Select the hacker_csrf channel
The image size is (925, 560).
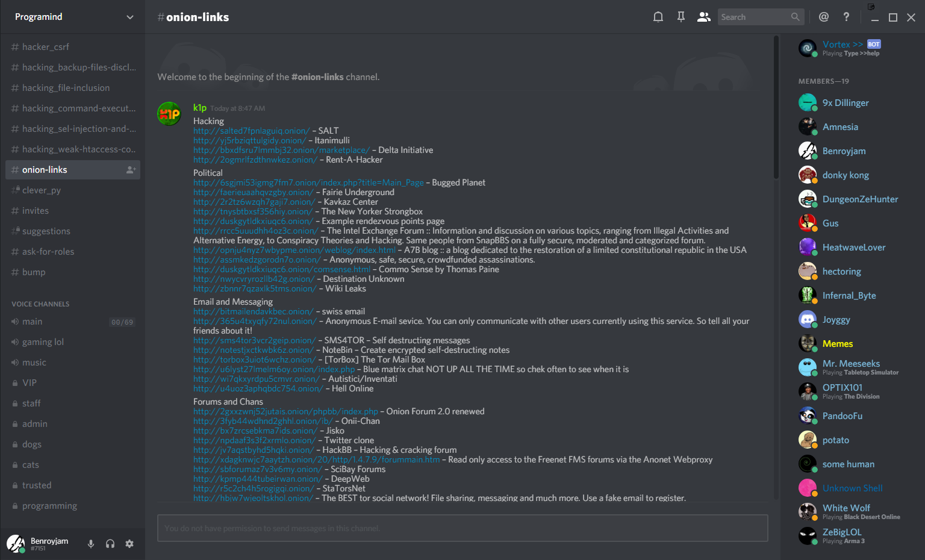tap(46, 47)
